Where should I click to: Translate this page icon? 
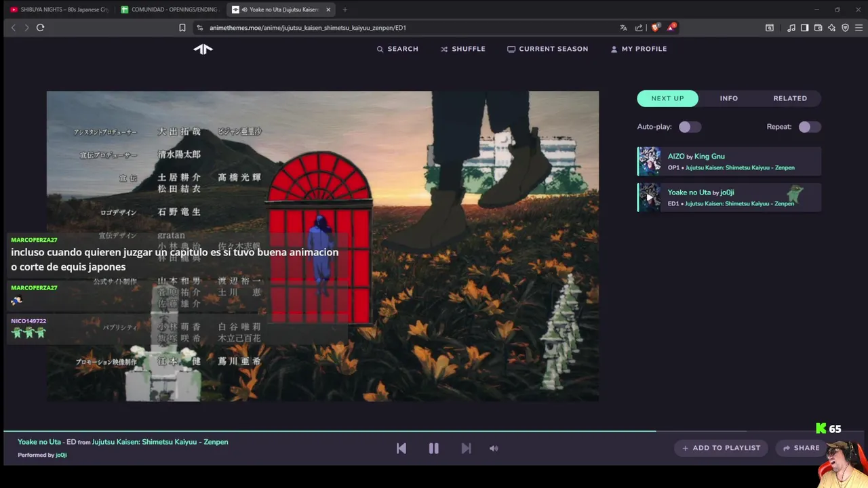pos(623,28)
